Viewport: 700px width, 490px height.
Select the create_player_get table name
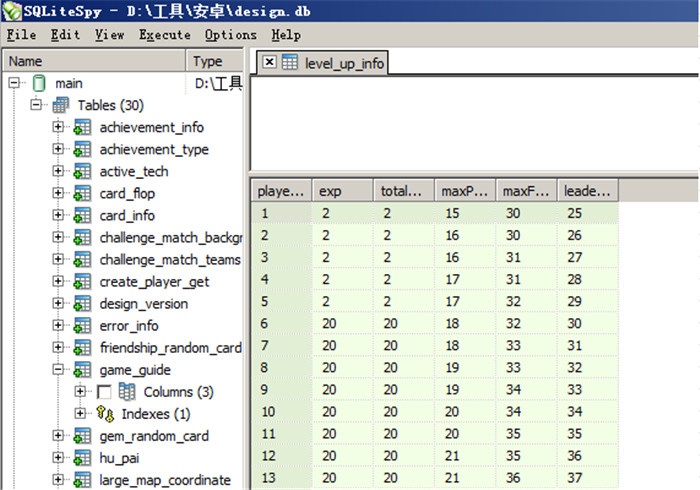click(154, 282)
